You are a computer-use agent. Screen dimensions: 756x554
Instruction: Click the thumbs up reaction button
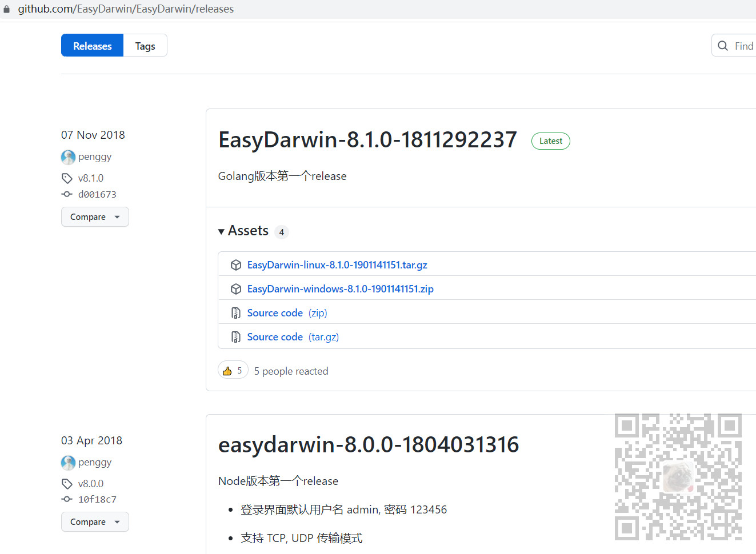click(233, 371)
